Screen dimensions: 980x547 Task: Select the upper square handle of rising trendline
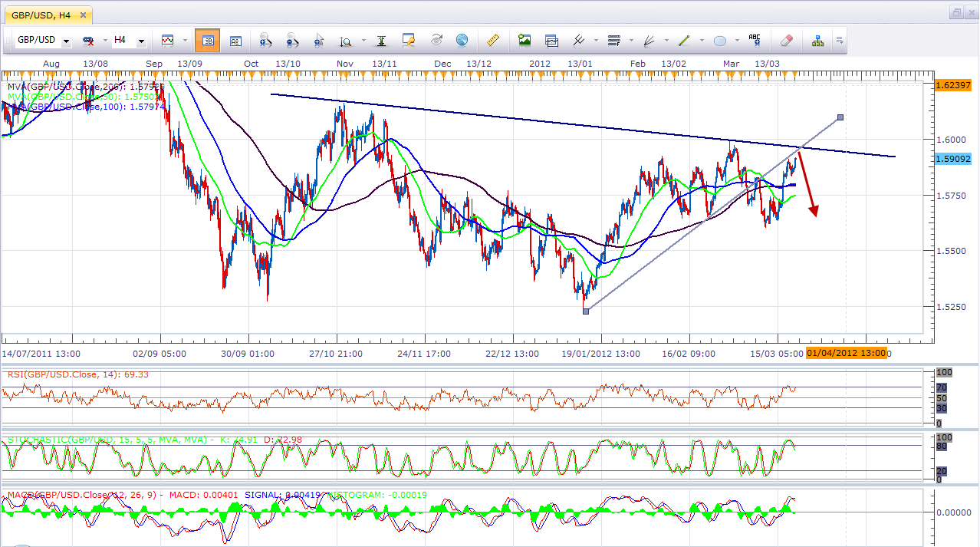[x=841, y=117]
